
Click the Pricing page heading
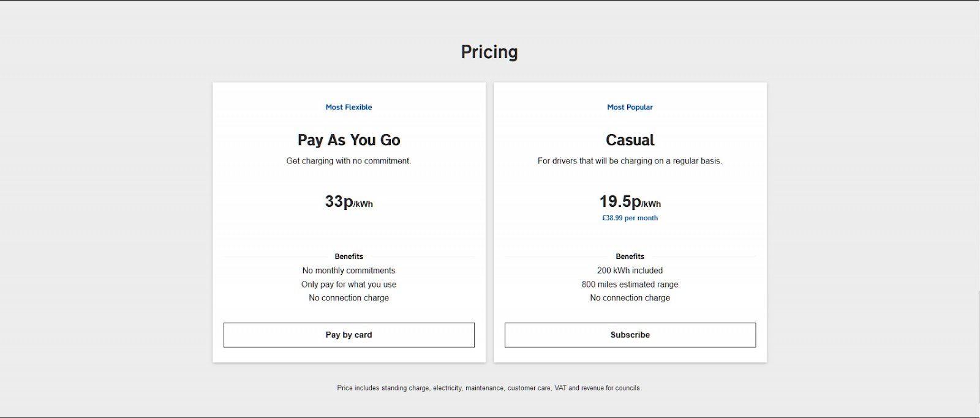click(489, 52)
